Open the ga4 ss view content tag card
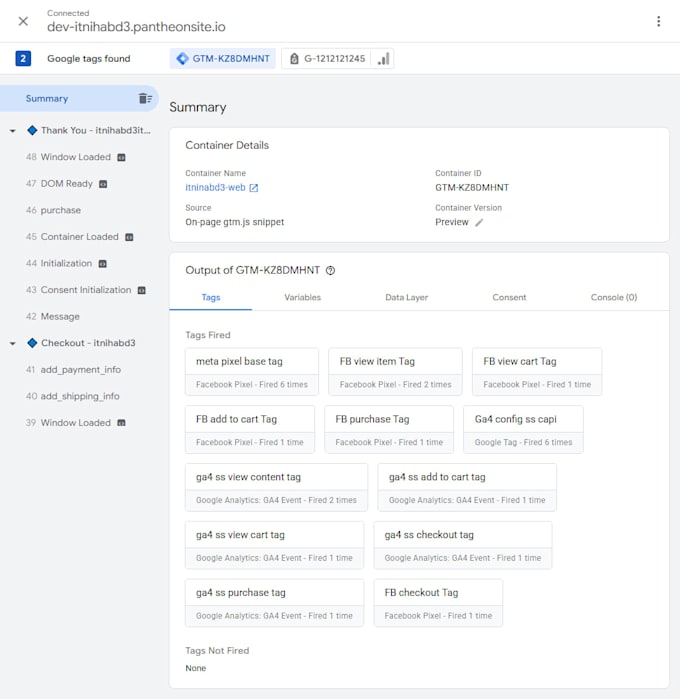Screen dimensions: 680x699 [276, 487]
